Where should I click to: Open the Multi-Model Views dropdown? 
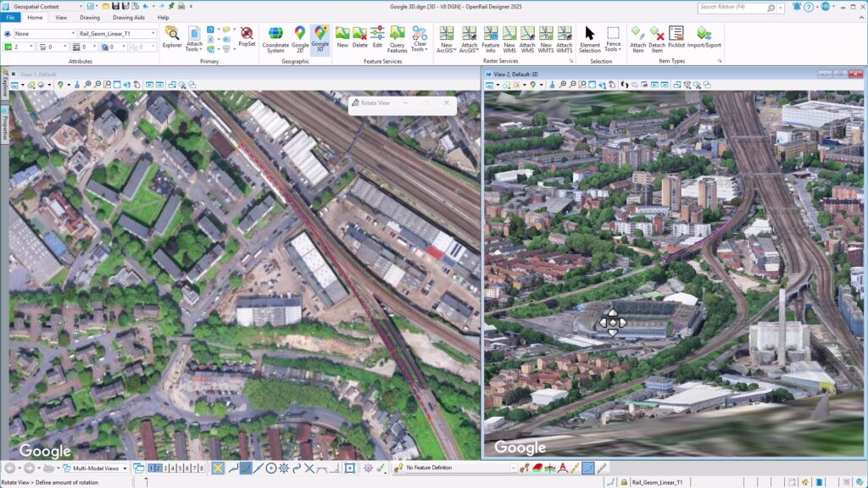[x=95, y=468]
